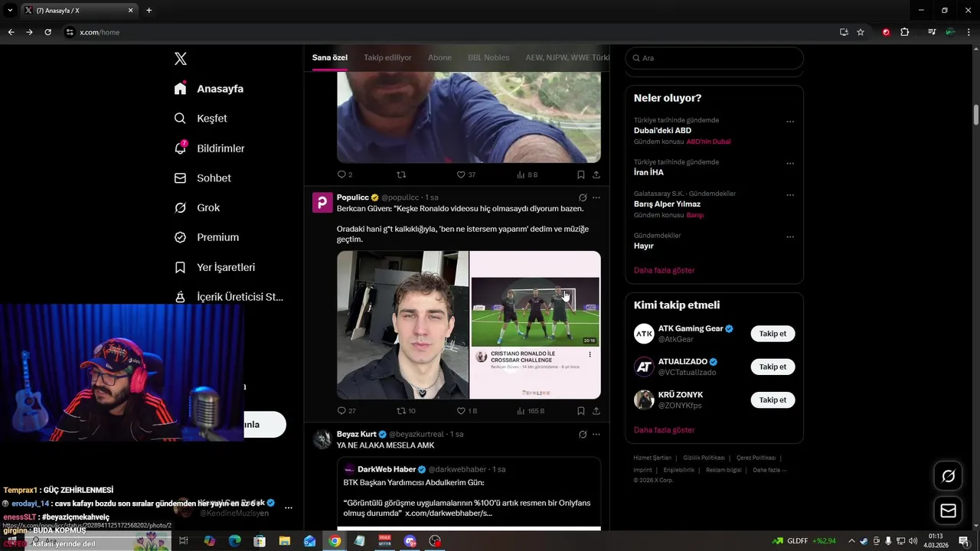
Task: View stats icon on Populicc post
Action: click(521, 411)
